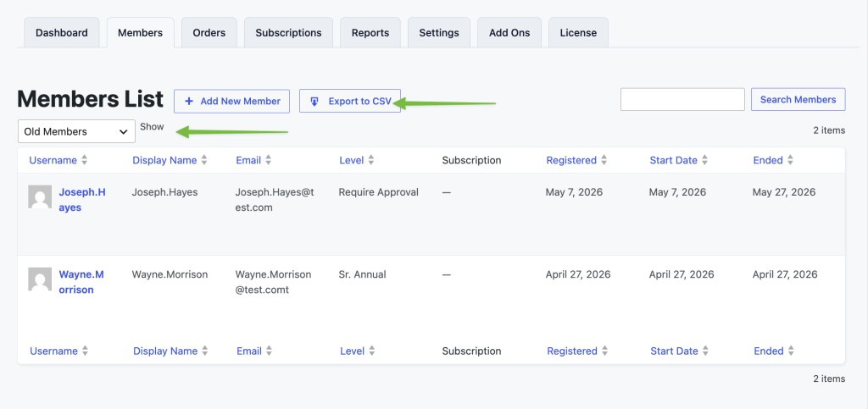The image size is (868, 409).
Task: Click sort arrows beside bottom Username footer
Action: tap(85, 351)
